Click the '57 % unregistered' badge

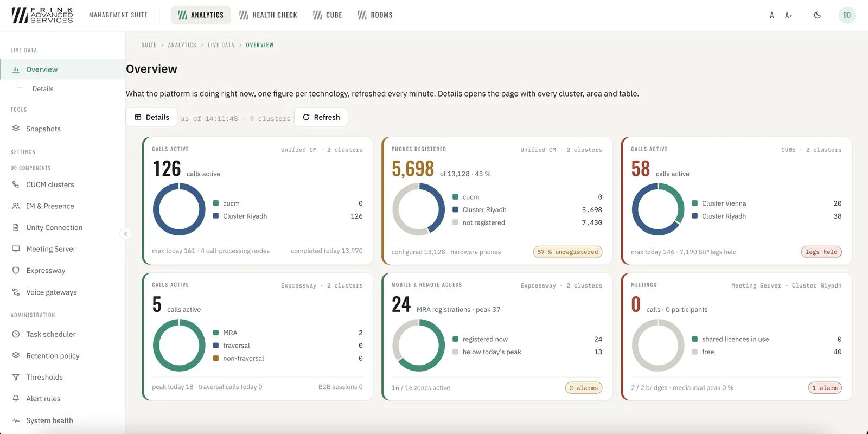(x=567, y=252)
